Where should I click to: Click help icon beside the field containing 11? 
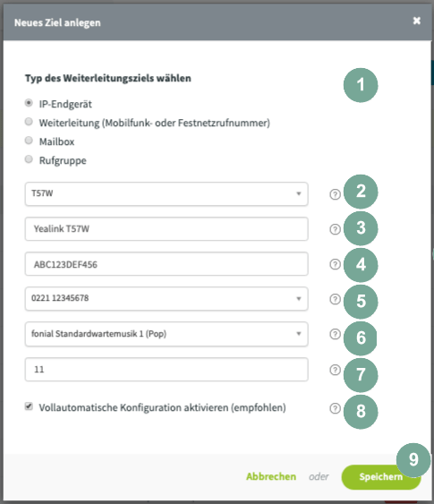coord(335,370)
